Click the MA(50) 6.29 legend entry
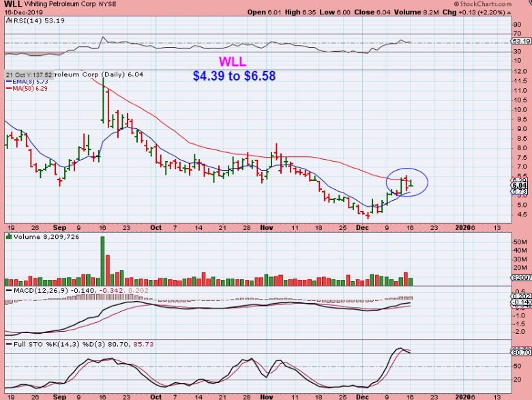Image resolution: width=532 pixels, height=400 pixels. [27, 88]
